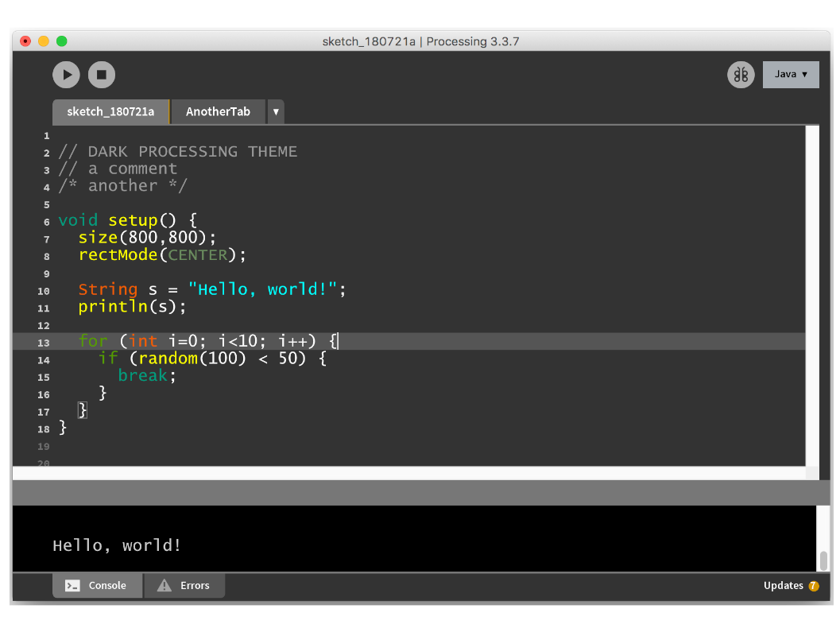This screenshot has width=840, height=632.
Task: Click the green zoom window button
Action: point(62,41)
